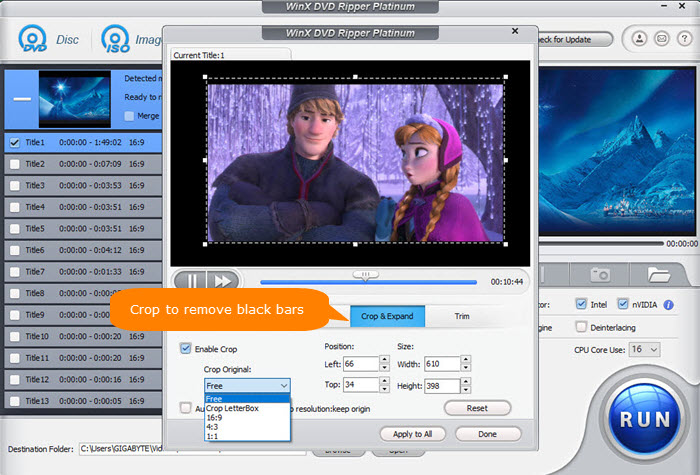Click the Reset button
The width and height of the screenshot is (700, 475).
point(477,408)
